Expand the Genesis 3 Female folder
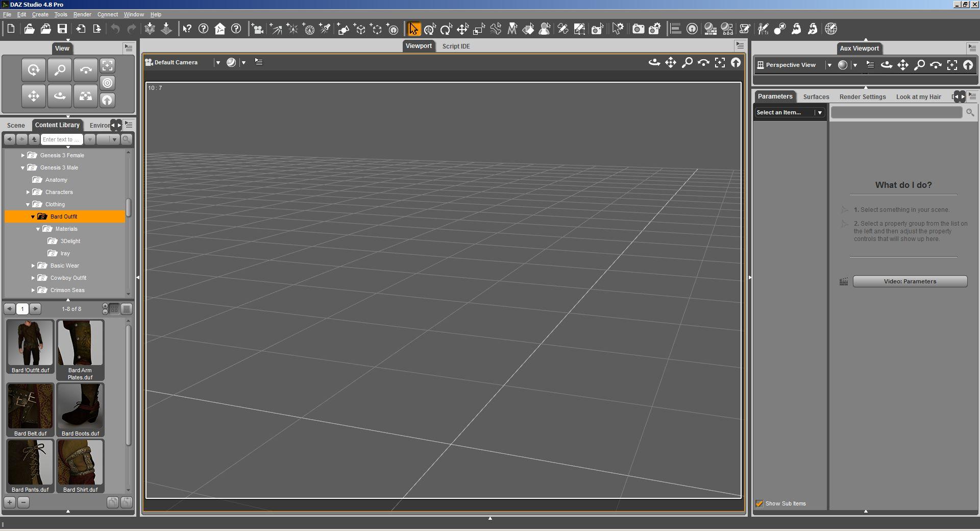 [23, 155]
